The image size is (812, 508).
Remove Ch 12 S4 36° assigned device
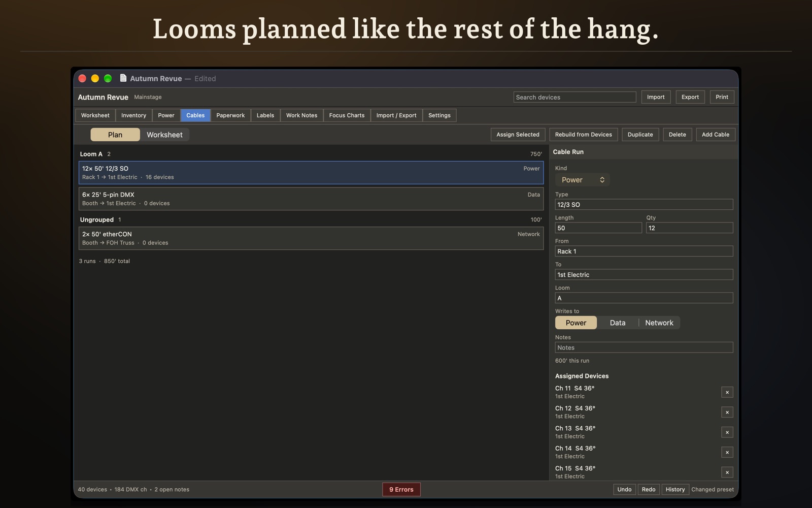[727, 412]
